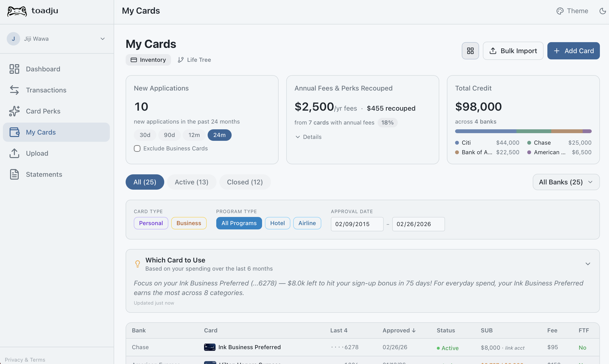
Task: Click the Bulk Import button
Action: [x=513, y=51]
